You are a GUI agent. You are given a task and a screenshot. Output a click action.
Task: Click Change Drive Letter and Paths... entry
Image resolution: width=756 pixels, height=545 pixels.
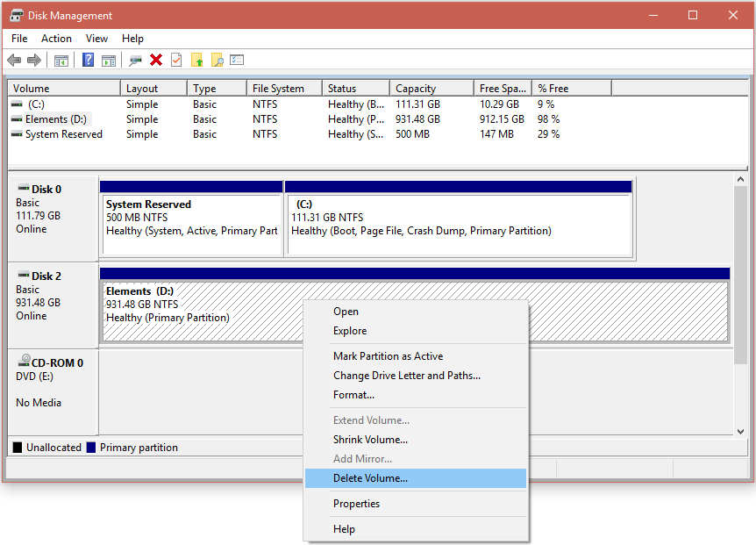406,376
